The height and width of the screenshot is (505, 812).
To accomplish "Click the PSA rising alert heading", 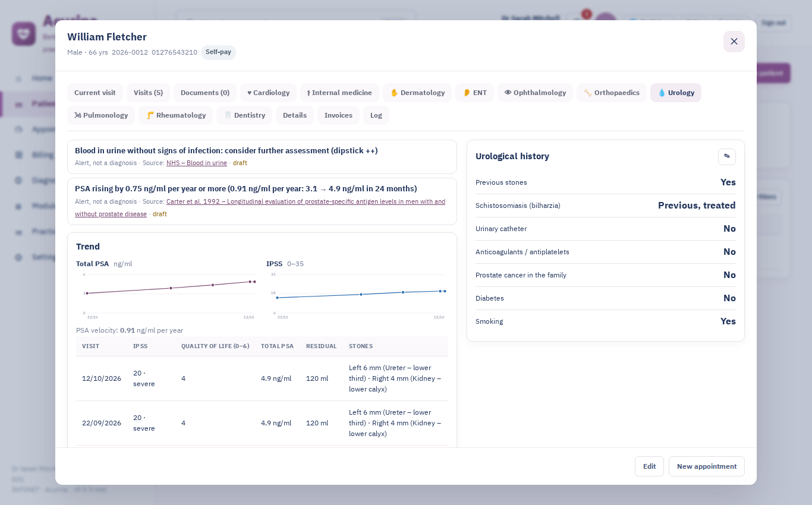I will (x=246, y=189).
